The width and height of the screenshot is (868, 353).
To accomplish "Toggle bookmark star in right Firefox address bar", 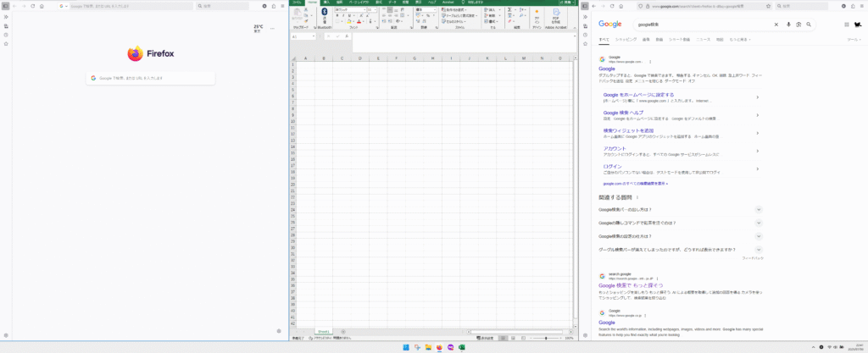I will (768, 6).
